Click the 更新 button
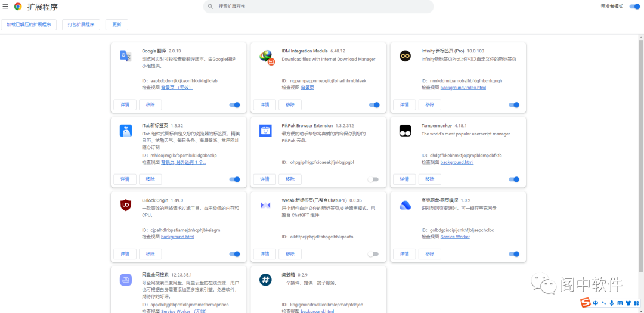Image resolution: width=644 pixels, height=313 pixels. 117,24
